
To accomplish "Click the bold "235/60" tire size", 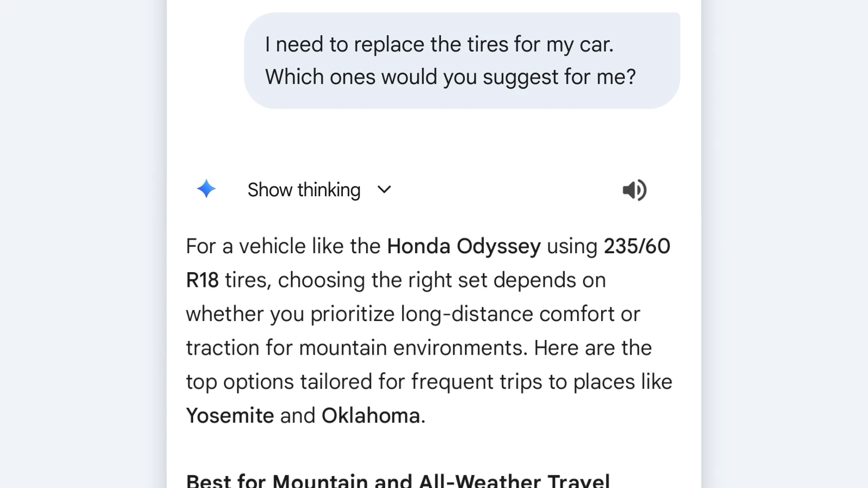I will point(637,246).
